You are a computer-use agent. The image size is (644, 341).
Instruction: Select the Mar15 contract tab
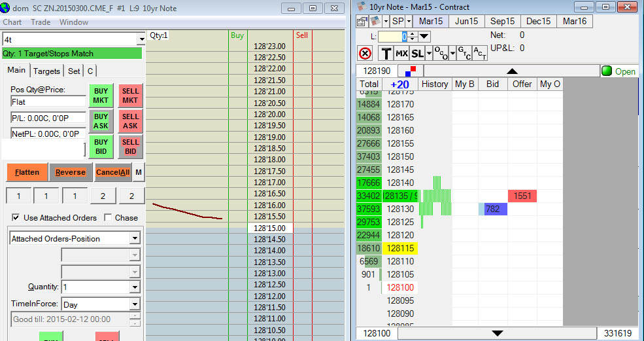(x=431, y=22)
